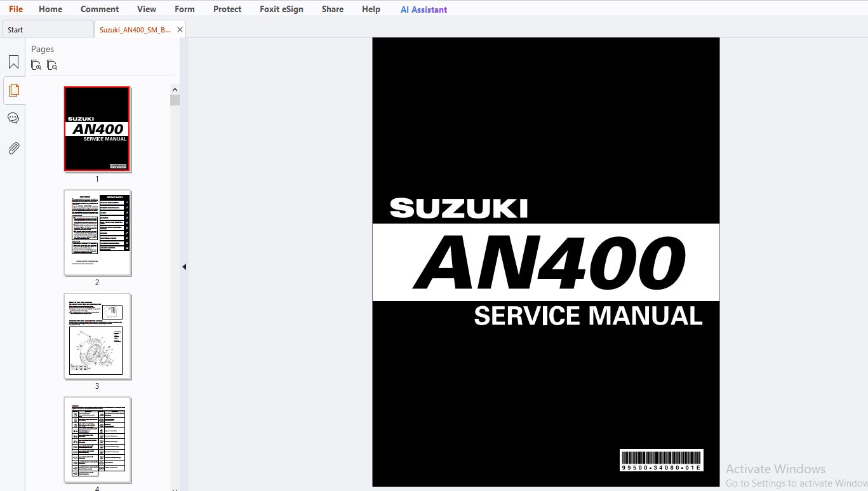Click the Pages panel title
The width and height of the screenshot is (868, 491).
click(x=43, y=49)
